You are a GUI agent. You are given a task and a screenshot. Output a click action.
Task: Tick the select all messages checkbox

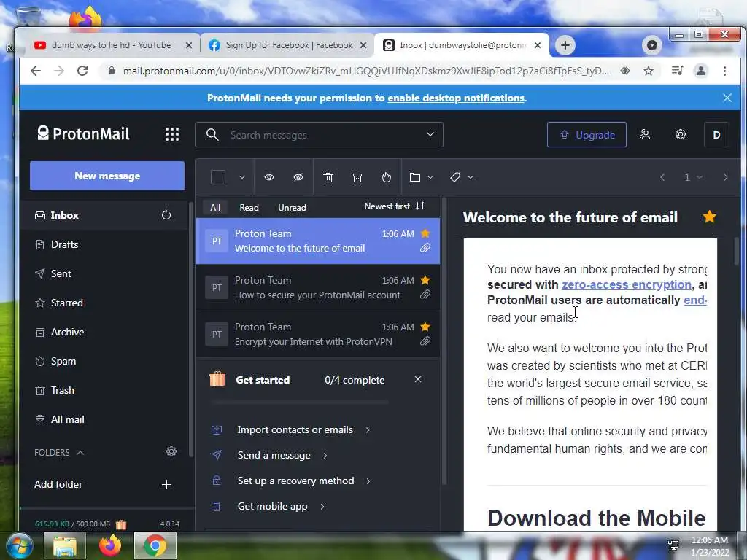point(217,177)
